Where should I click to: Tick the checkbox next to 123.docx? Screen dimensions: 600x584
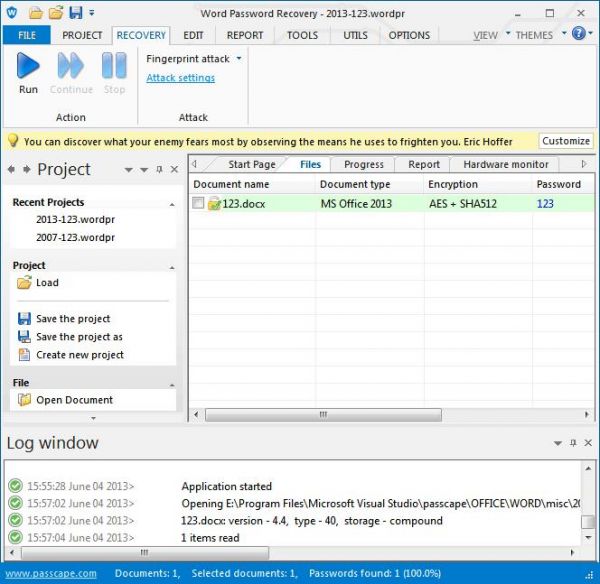point(199,204)
